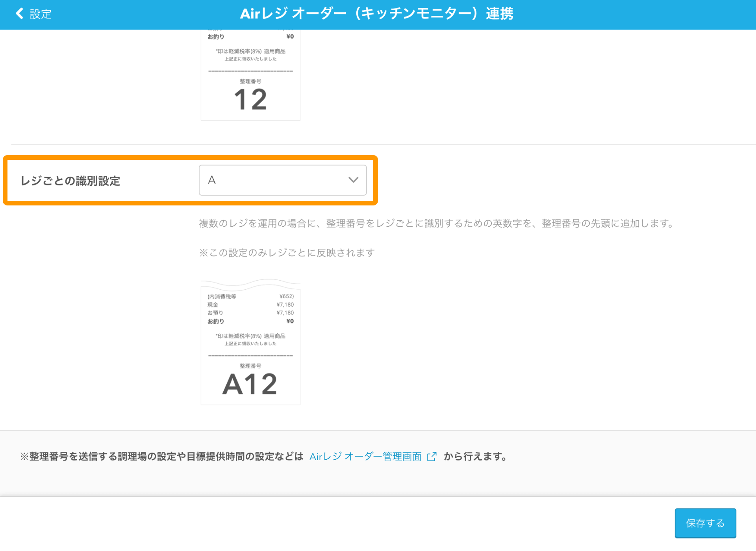This screenshot has width=756, height=551.
Task: Click the レジごとの識別設定 label
Action: pos(70,181)
